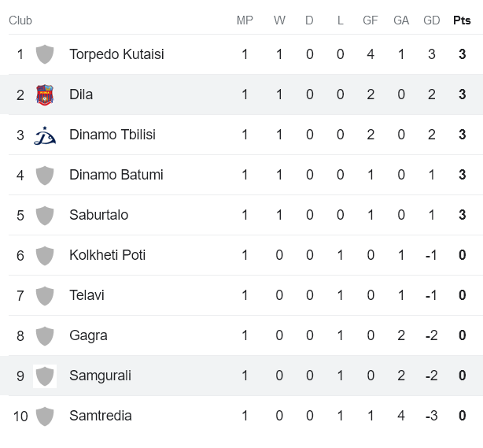483x448 pixels.
Task: Click the Dinamo Tbilisi team logo
Action: pos(45,135)
